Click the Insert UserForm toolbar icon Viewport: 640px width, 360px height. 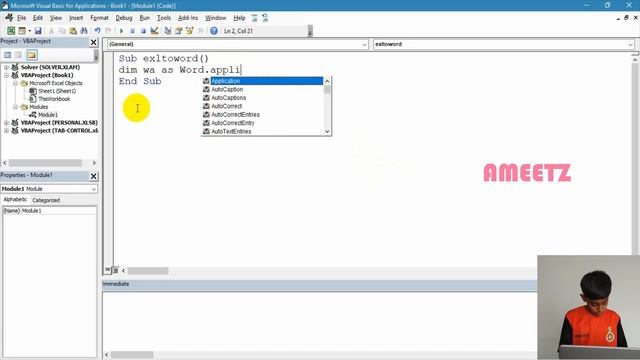point(22,31)
